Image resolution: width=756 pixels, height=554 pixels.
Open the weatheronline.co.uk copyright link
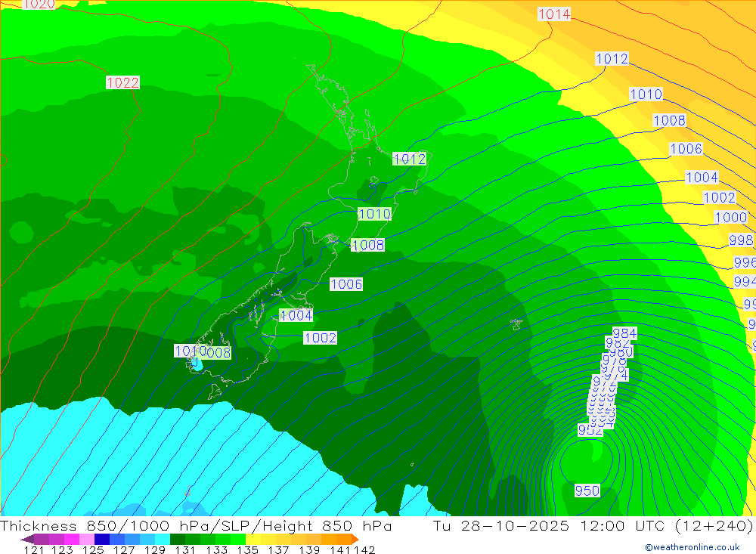692,547
